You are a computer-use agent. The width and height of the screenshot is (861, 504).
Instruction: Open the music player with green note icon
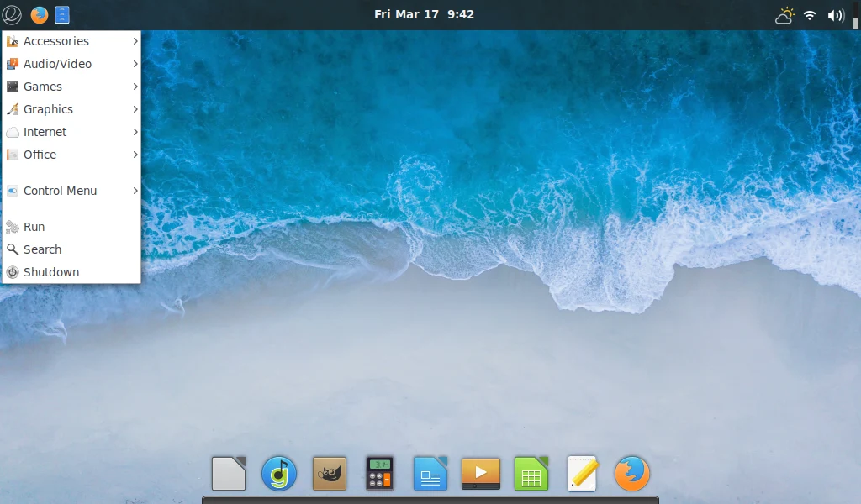[x=278, y=473]
